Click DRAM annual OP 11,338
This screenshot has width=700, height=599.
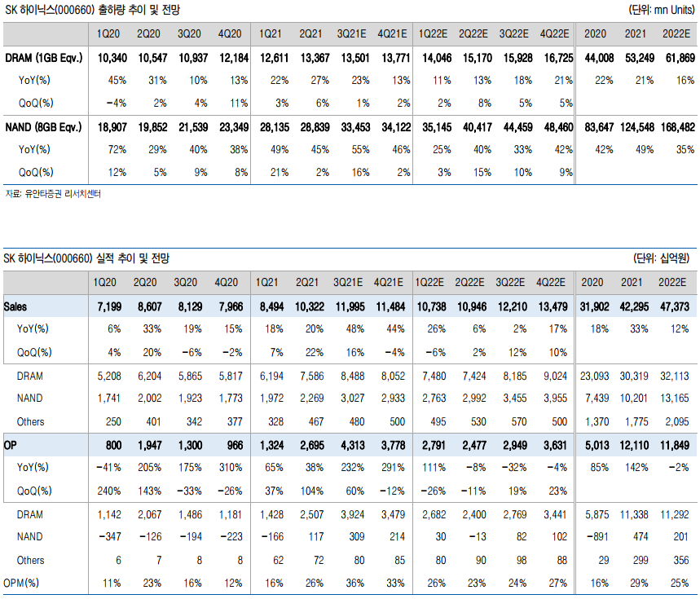pos(634,514)
